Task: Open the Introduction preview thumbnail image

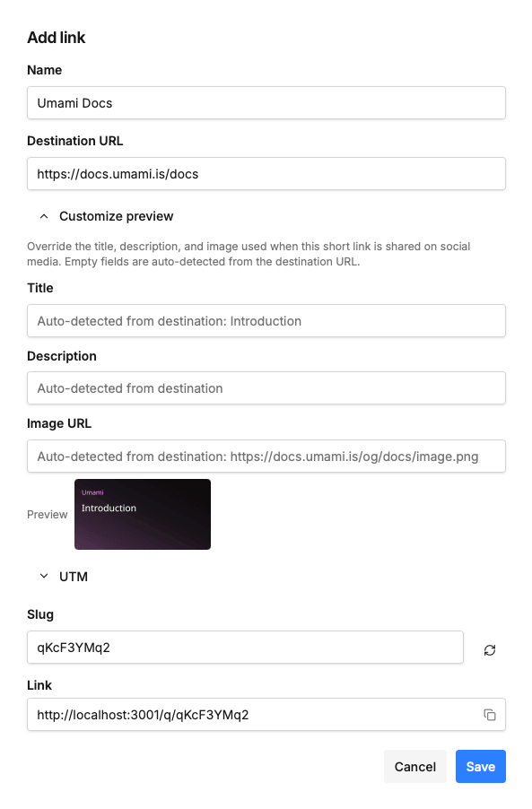Action: pos(143,515)
